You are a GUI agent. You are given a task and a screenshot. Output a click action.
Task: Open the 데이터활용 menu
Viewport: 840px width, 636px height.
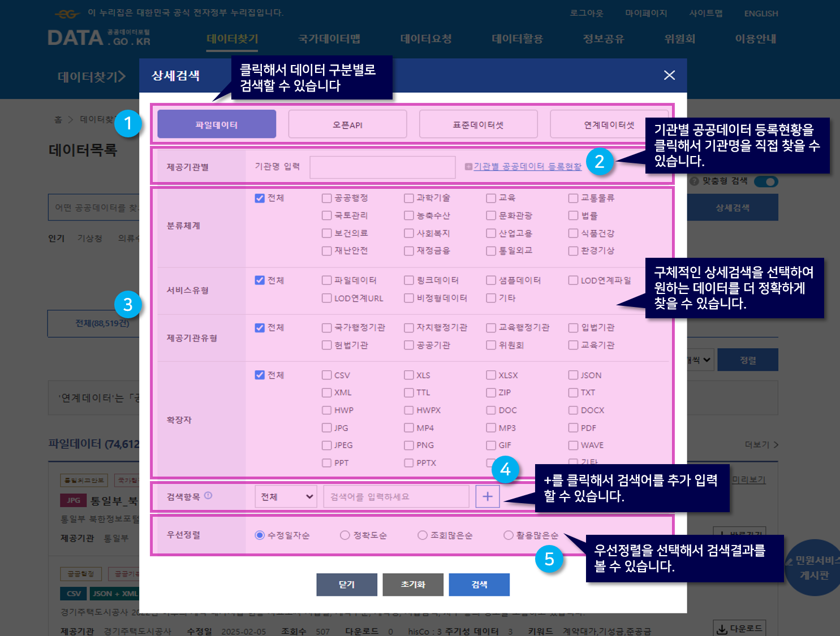coord(518,39)
